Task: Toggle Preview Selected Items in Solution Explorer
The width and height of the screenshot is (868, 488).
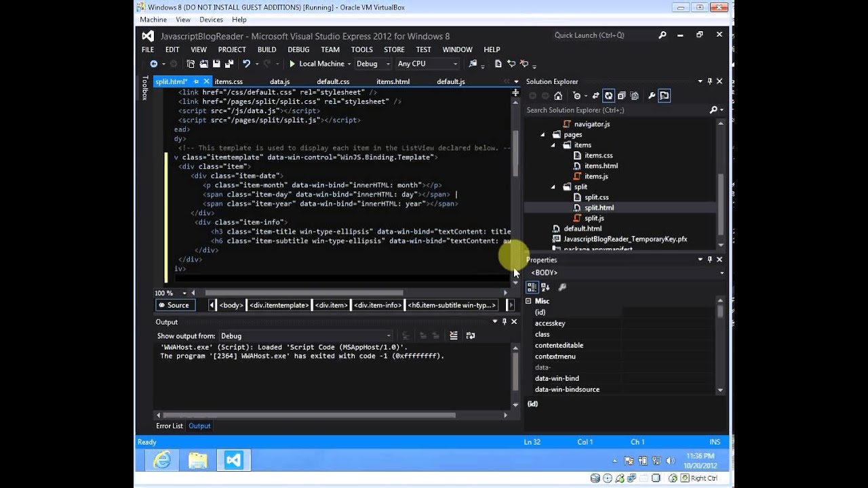Action: (x=665, y=96)
